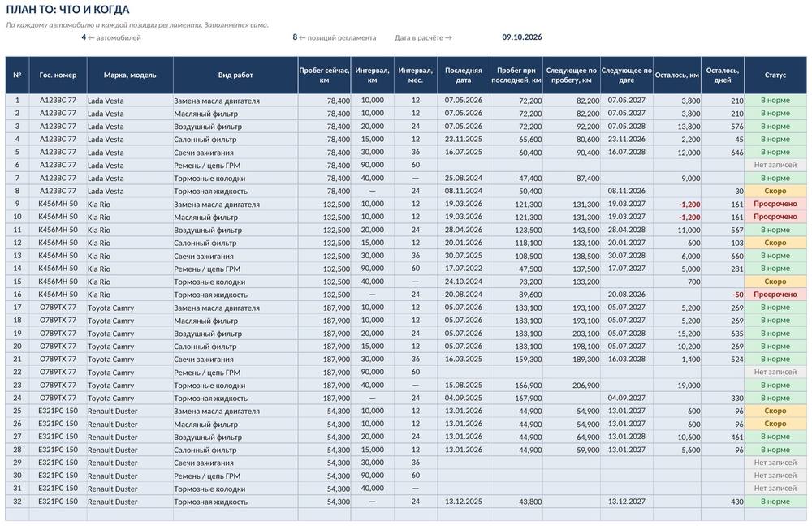The width and height of the screenshot is (812, 526).
Task: Select column header Осталось, км
Action: click(677, 75)
